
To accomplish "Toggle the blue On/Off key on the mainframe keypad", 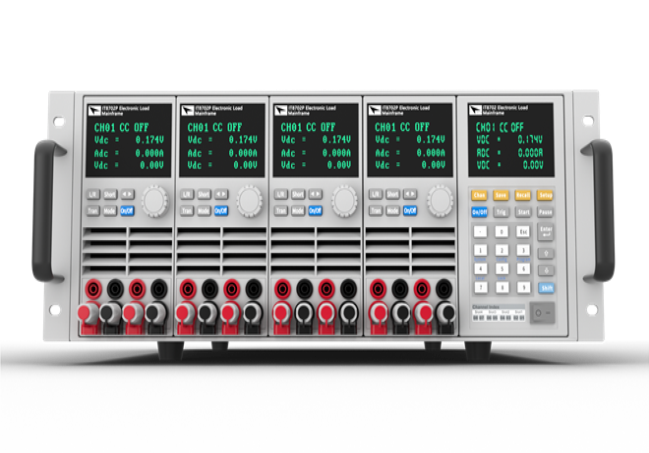I will coord(479,212).
